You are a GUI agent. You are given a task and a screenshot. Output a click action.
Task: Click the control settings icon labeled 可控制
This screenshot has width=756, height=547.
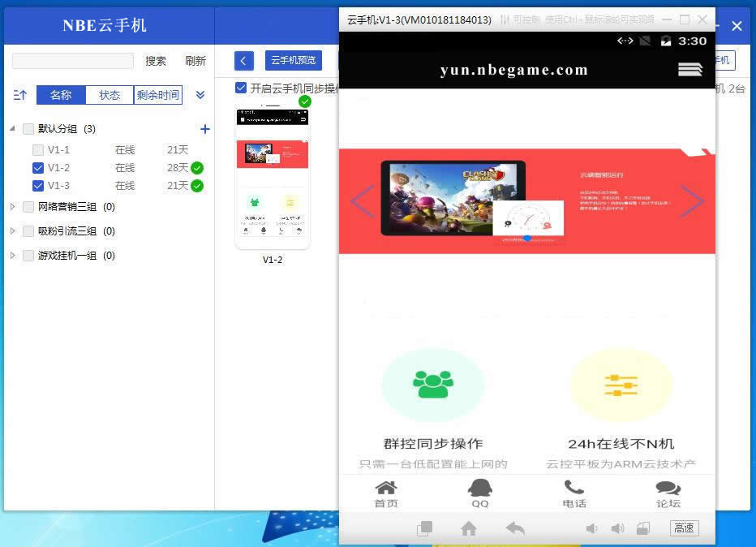click(505, 19)
